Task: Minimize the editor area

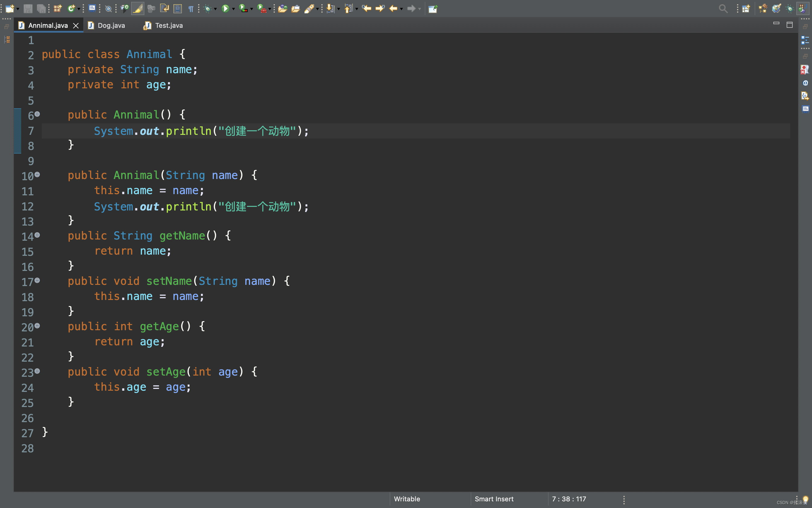Action: [776, 24]
